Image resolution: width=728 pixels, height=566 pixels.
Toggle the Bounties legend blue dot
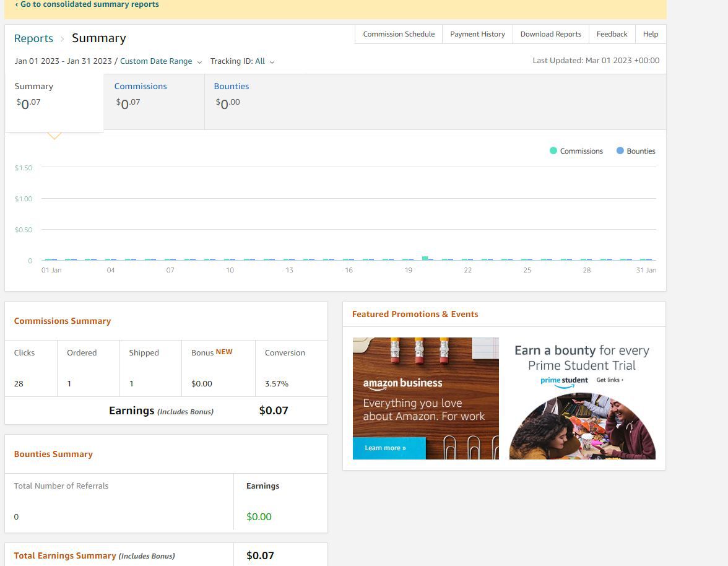coord(620,150)
